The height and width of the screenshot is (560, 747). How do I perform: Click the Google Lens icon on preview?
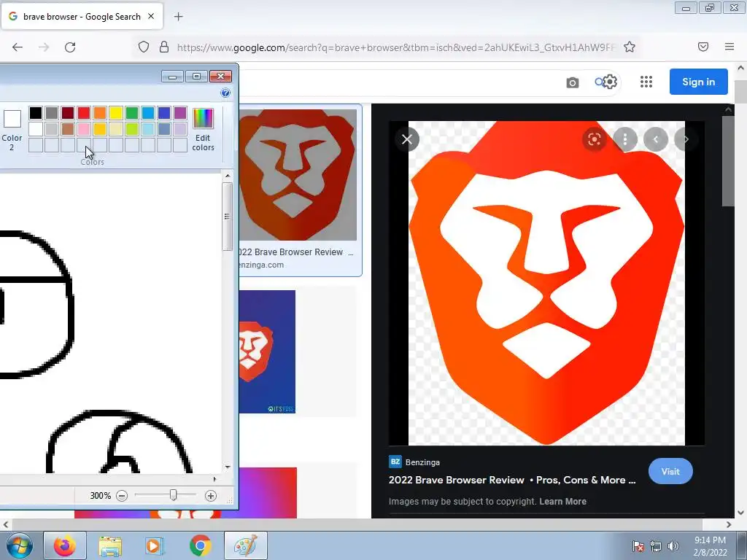coord(594,139)
